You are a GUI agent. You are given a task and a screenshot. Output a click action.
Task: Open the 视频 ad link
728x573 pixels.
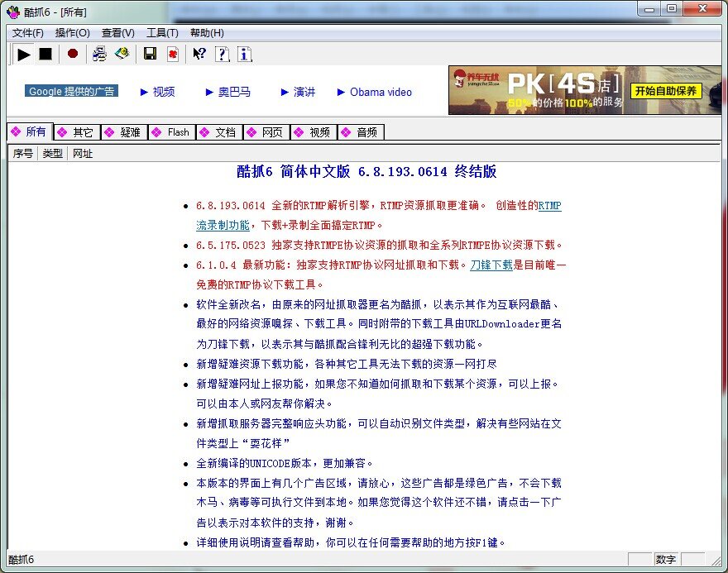pos(158,92)
